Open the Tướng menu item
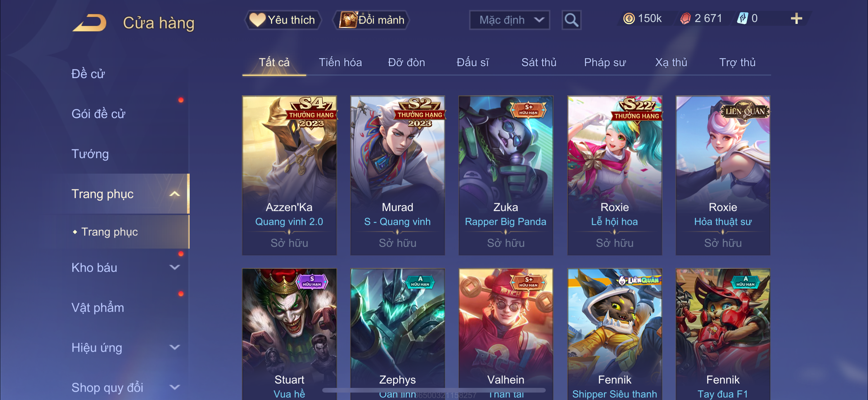 (x=90, y=154)
